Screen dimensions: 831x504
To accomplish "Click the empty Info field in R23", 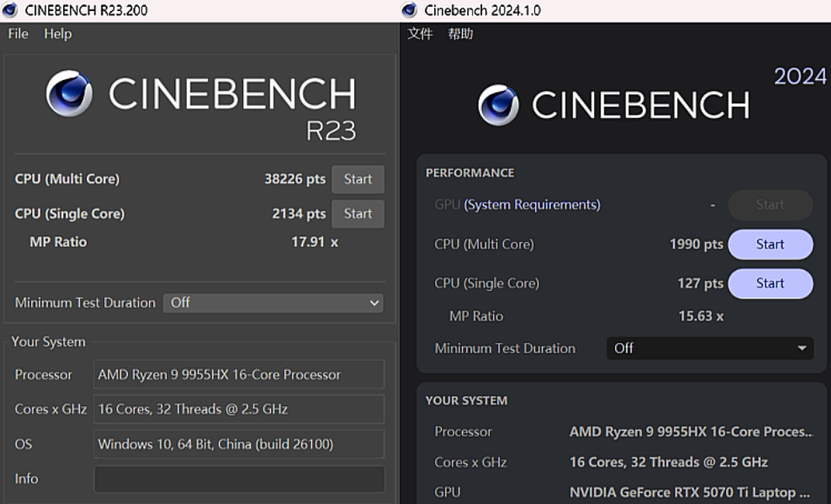I will click(239, 479).
